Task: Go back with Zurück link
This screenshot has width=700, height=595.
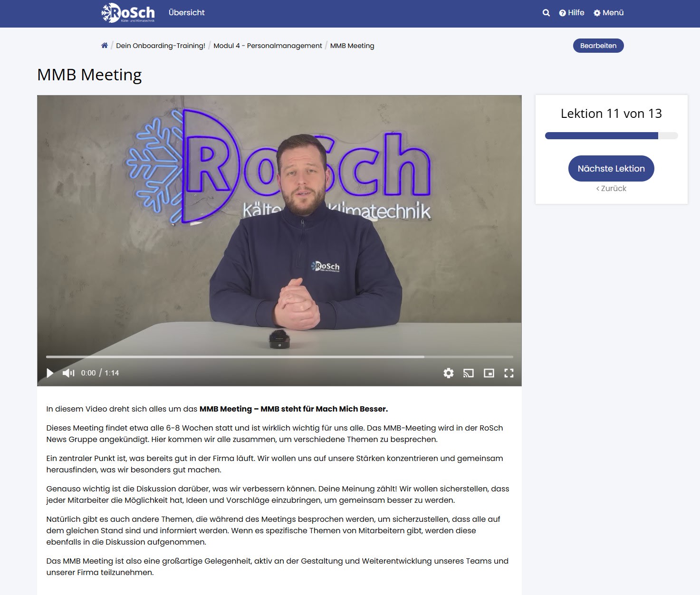Action: [x=611, y=188]
